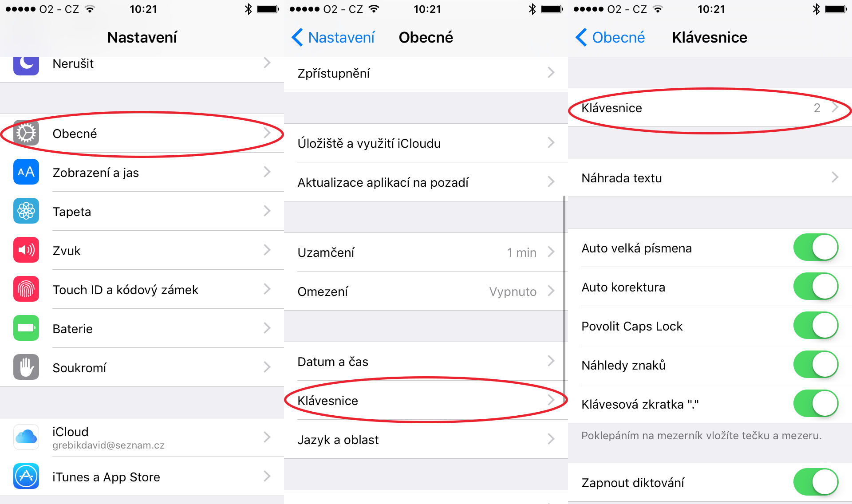Image resolution: width=852 pixels, height=504 pixels.
Task: Tap the Zvuk speaker icon
Action: 26,250
